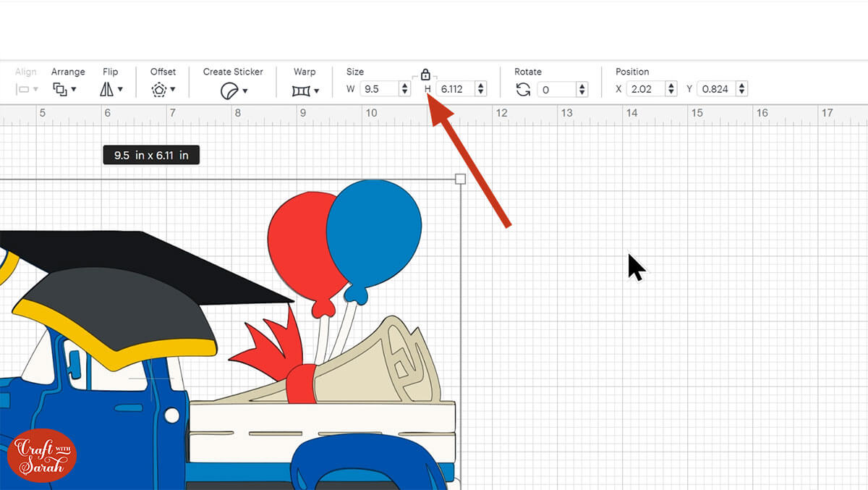This screenshot has width=868, height=490.
Task: Toggle the size aspect ratio lock
Action: click(x=425, y=75)
